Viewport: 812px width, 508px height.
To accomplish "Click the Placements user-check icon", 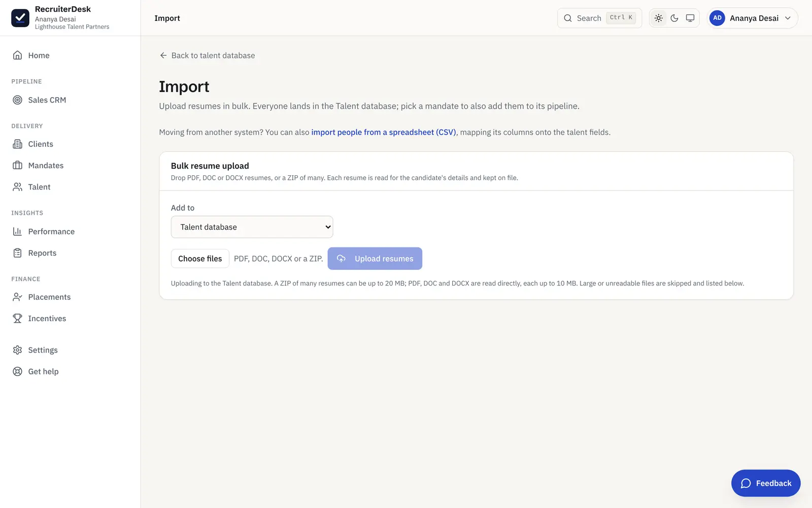I will [17, 297].
